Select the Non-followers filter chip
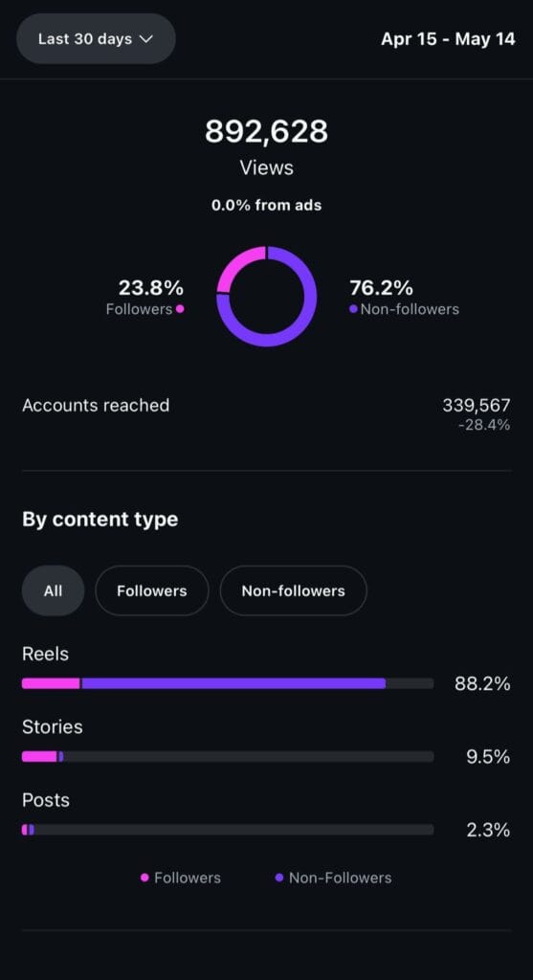The height and width of the screenshot is (980, 533). (293, 590)
